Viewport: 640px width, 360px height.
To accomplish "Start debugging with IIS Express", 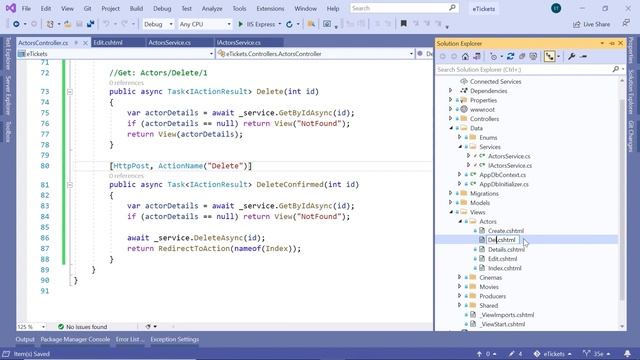I will click(x=256, y=24).
